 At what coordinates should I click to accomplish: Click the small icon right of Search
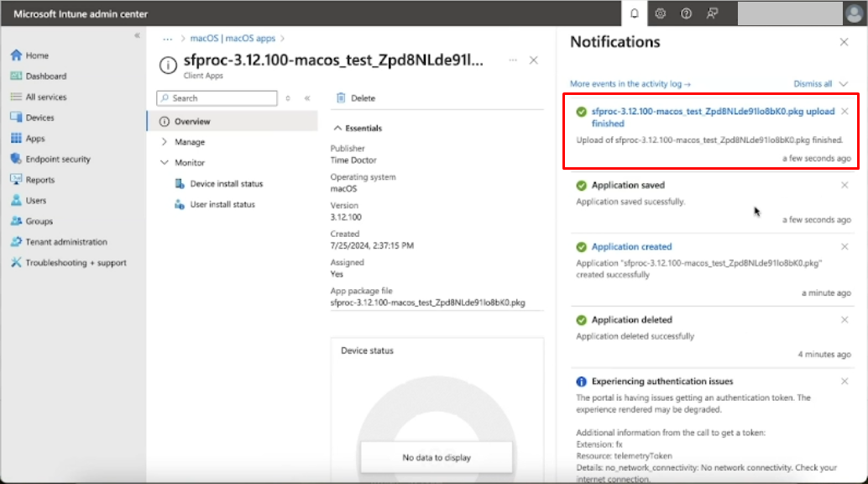(288, 98)
